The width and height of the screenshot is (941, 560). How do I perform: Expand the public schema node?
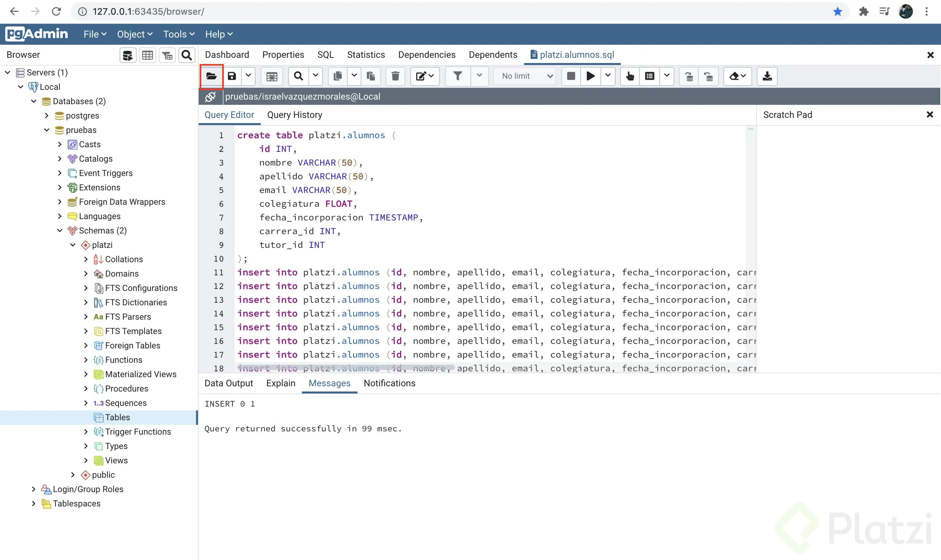(x=73, y=475)
